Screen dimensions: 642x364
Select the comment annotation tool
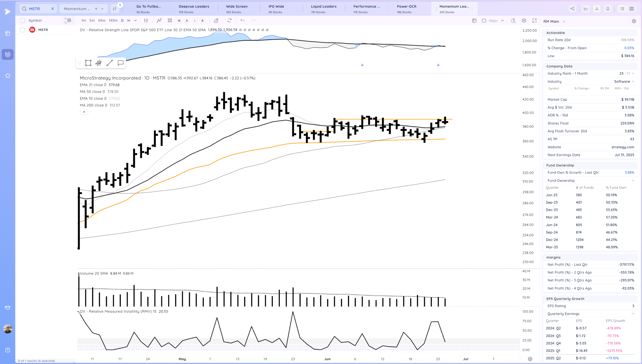click(121, 63)
